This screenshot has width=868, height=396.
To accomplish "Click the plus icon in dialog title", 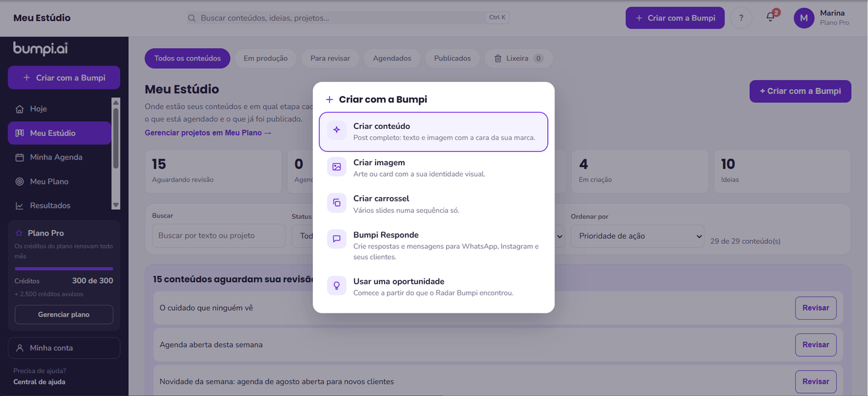I will 329,99.
